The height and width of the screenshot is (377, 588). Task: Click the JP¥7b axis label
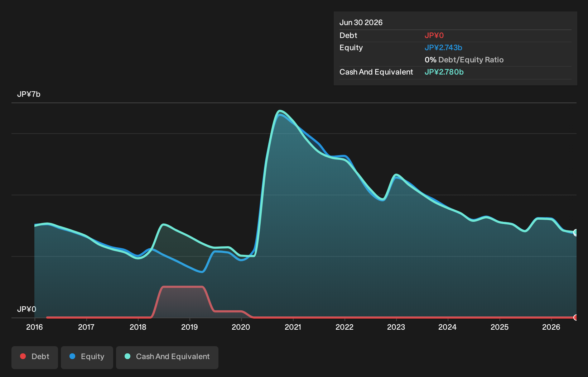pyautogui.click(x=29, y=94)
